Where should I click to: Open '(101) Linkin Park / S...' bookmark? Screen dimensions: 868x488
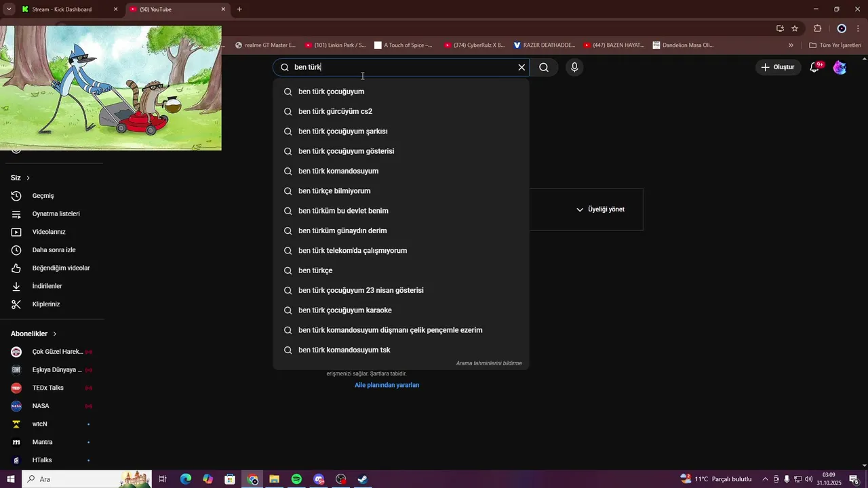(x=335, y=45)
